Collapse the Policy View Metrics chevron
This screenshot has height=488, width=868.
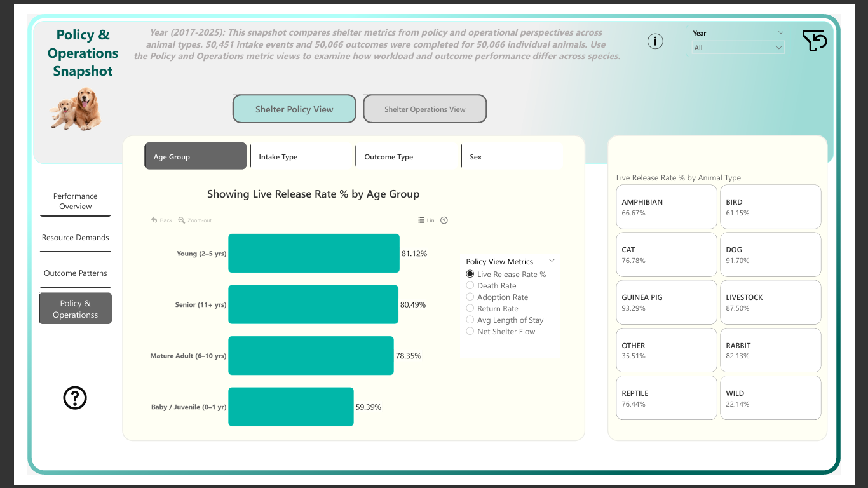552,261
